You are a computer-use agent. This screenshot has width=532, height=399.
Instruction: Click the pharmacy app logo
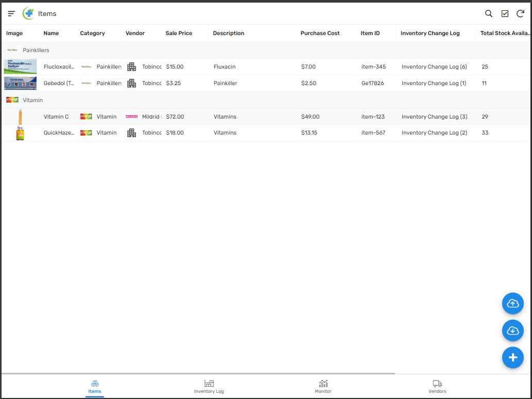pyautogui.click(x=28, y=13)
